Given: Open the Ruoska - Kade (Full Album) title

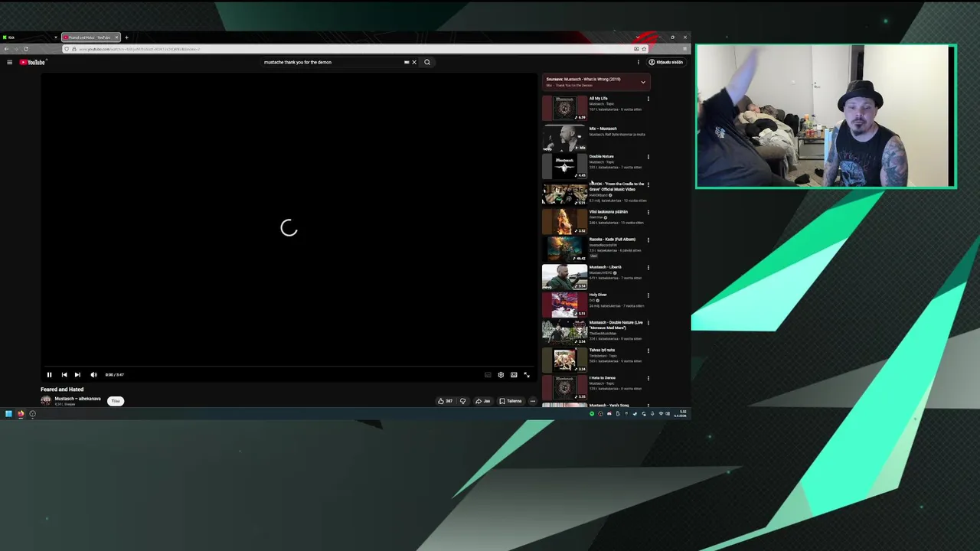Looking at the screenshot, I should click(612, 240).
